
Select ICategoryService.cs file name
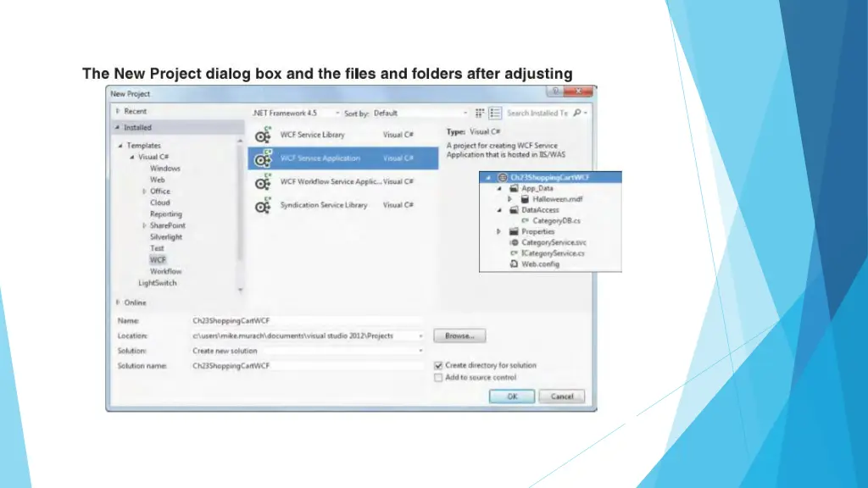[x=553, y=253]
